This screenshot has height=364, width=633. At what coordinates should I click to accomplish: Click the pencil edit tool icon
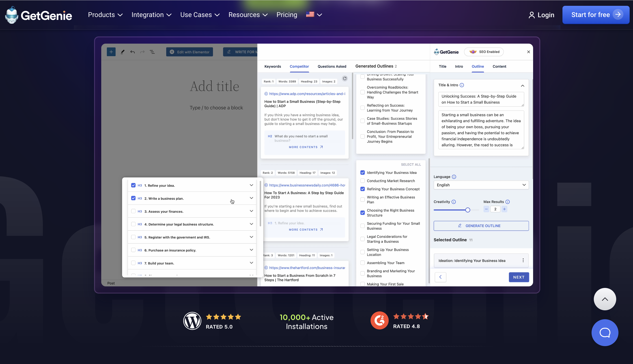(x=122, y=52)
